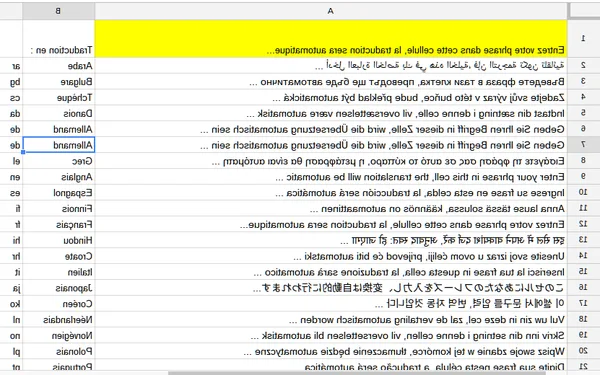Click the Greek translation phrase in row 8
Image resolution: width=600 pixels, height=375 pixels.
[388, 161]
